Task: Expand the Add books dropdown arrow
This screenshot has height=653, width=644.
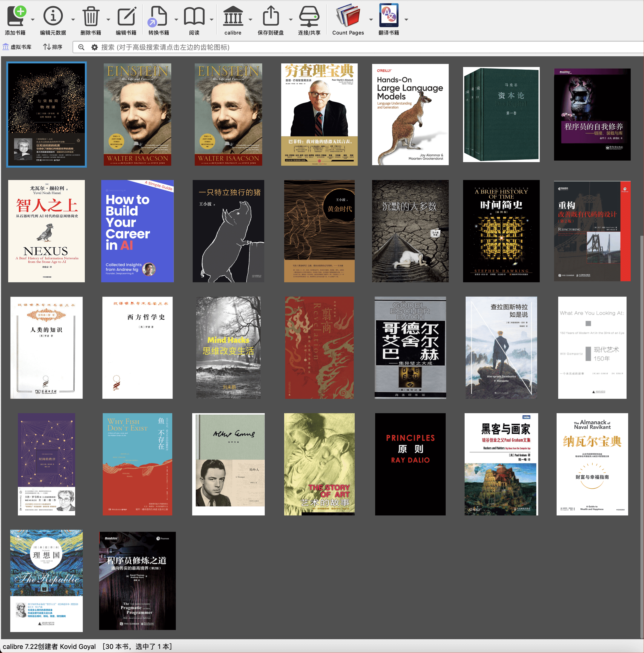Action: pos(33,20)
